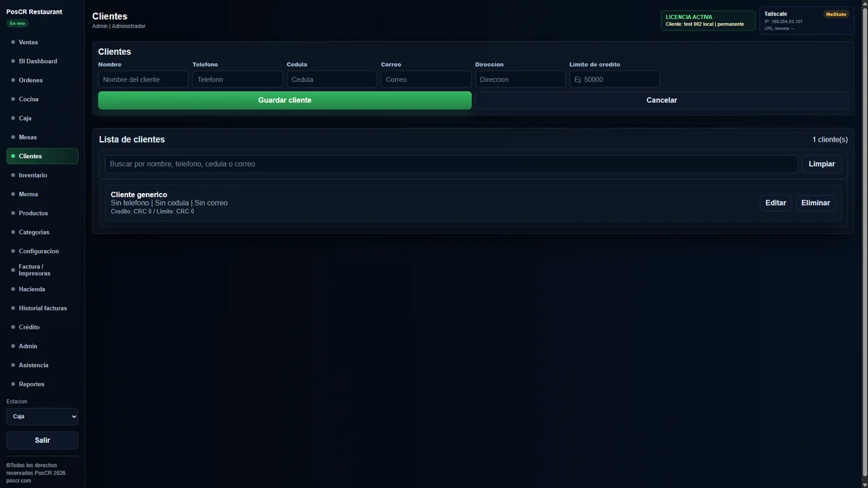
Task: Navigate to Crédito section
Action: coord(42,327)
